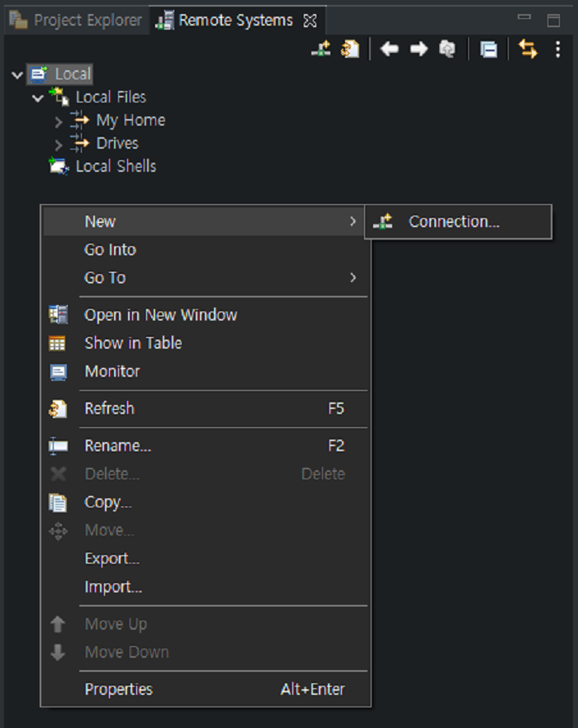Click the Up One Level toolbar icon
The image size is (578, 728).
coord(447,50)
